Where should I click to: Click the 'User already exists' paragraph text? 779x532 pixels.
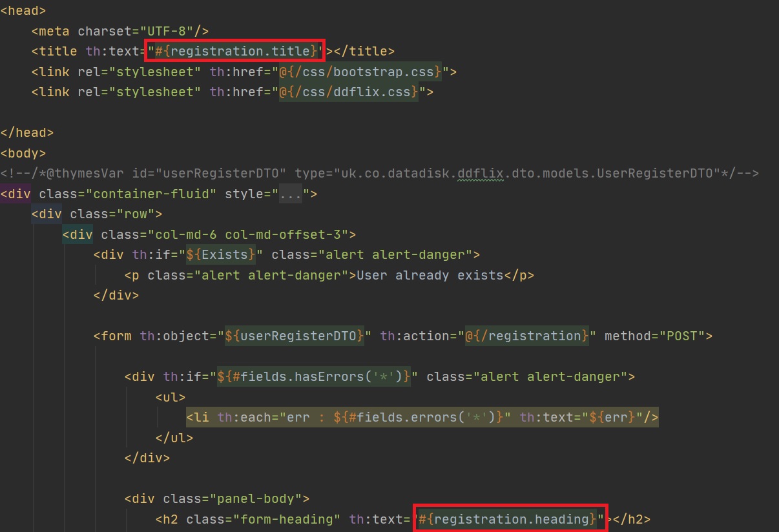(430, 275)
